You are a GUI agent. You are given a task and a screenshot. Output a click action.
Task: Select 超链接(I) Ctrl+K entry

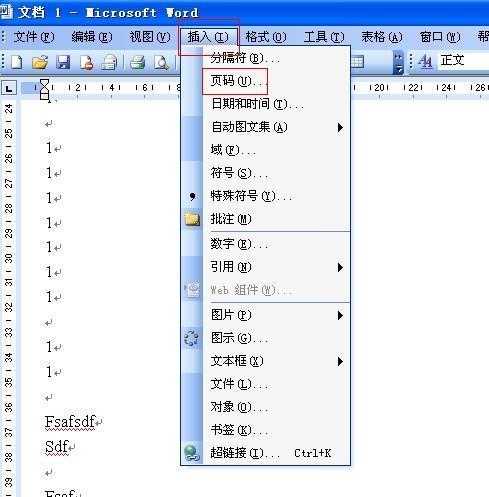click(266, 453)
